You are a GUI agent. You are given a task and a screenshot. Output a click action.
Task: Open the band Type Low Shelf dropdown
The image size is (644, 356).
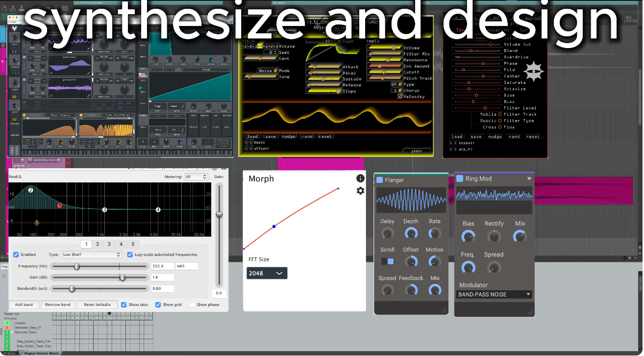tap(91, 254)
